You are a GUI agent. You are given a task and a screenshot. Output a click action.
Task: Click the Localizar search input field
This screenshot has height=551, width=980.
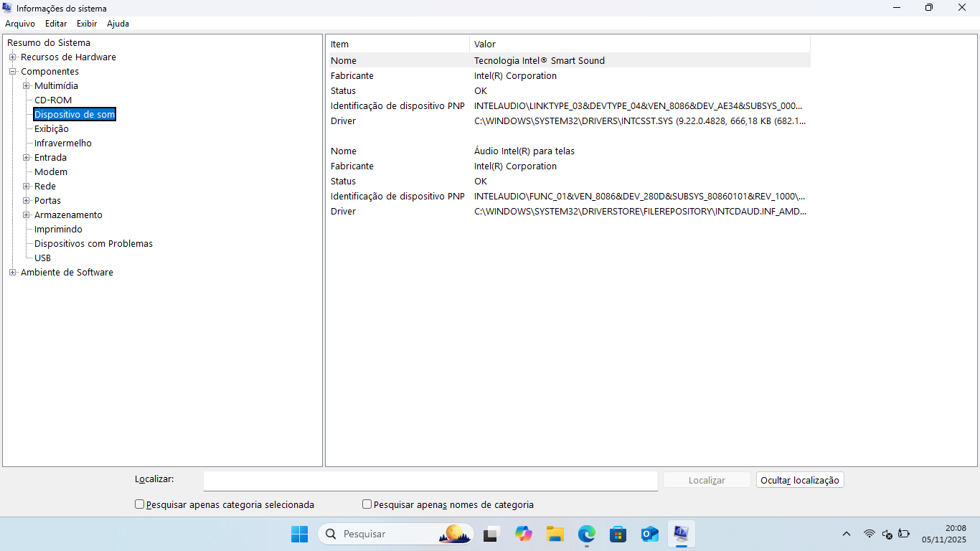point(430,481)
